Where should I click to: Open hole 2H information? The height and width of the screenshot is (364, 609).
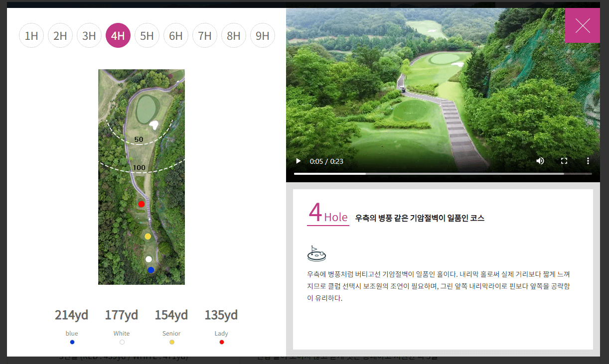(60, 35)
